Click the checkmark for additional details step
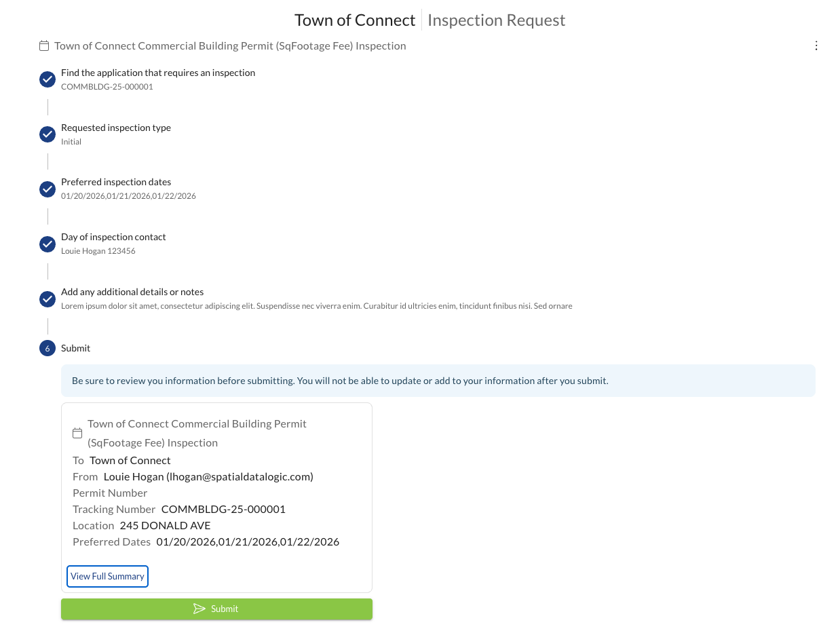The height and width of the screenshot is (629, 840). pyautogui.click(x=47, y=299)
